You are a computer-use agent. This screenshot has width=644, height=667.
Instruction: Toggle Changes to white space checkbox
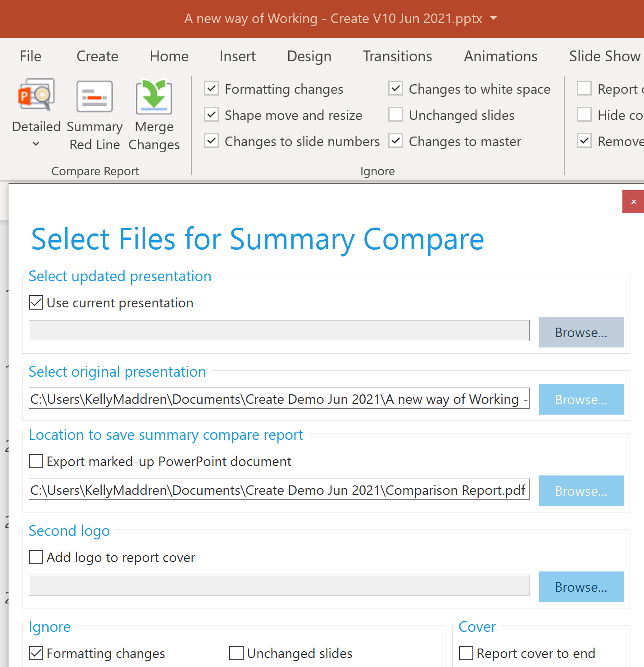tap(396, 89)
